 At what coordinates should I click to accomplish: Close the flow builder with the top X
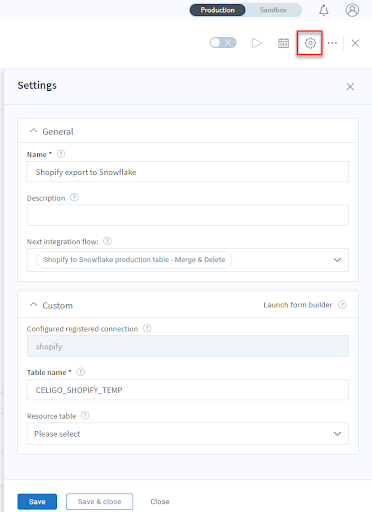click(355, 43)
